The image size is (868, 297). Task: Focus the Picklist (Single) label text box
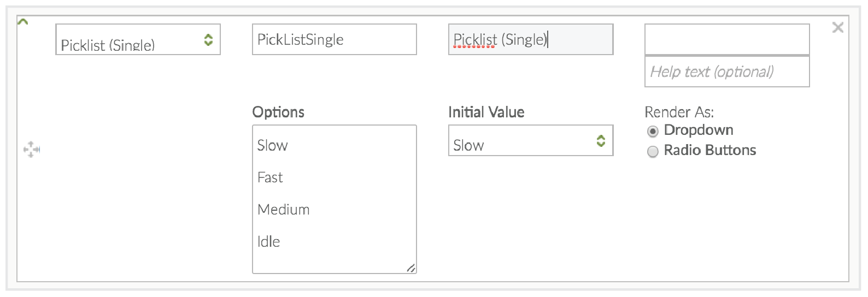(x=530, y=39)
